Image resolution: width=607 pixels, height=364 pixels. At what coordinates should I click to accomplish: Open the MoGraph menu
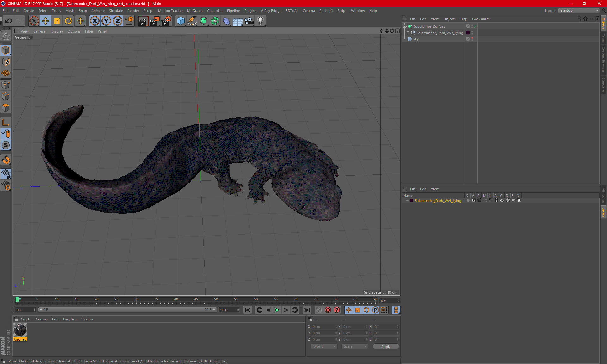point(195,11)
